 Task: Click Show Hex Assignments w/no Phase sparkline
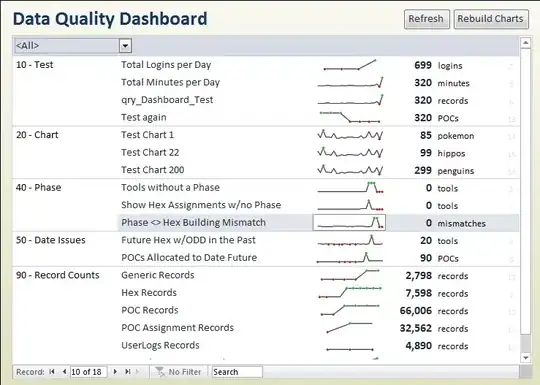350,205
